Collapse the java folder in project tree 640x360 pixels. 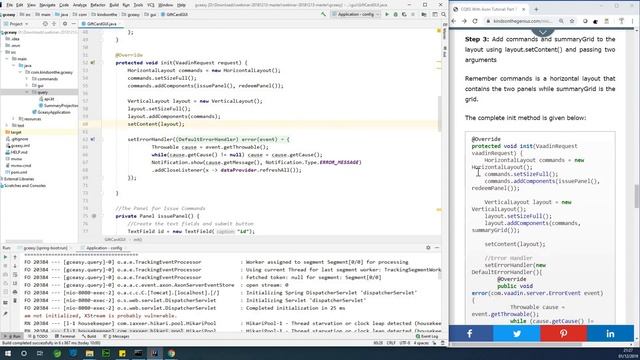coord(13,65)
